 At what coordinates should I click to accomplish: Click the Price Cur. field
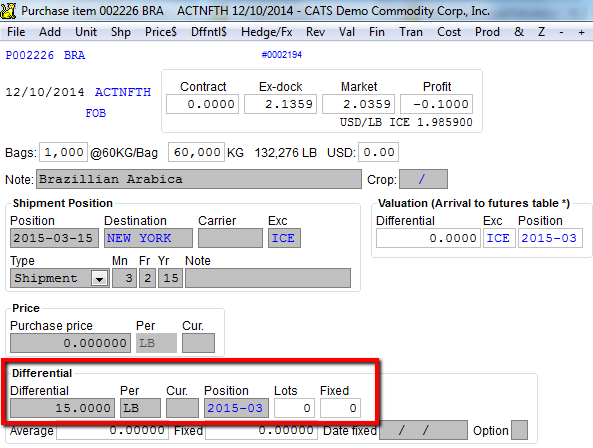[x=198, y=343]
